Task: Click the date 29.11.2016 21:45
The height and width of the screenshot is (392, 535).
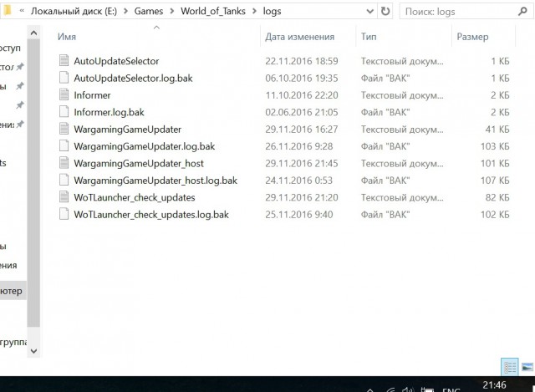Action: pos(302,164)
